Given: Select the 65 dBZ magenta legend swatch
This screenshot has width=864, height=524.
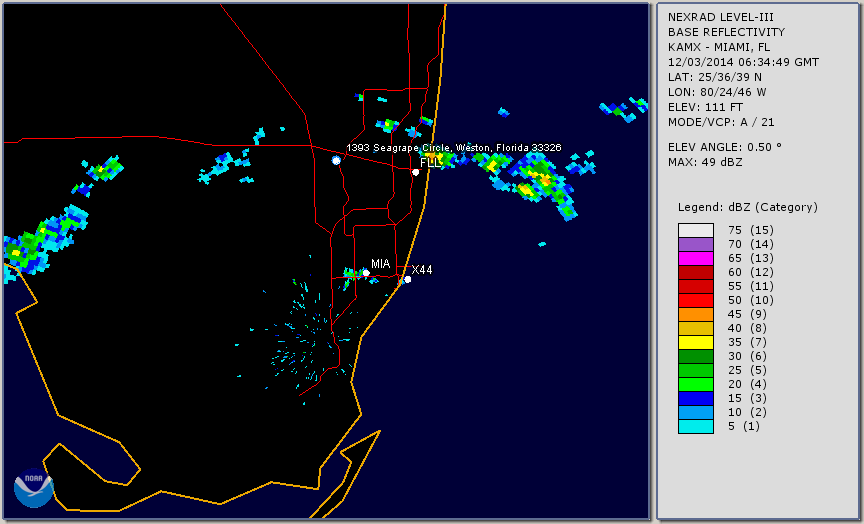Looking at the screenshot, I should pyautogui.click(x=695, y=258).
